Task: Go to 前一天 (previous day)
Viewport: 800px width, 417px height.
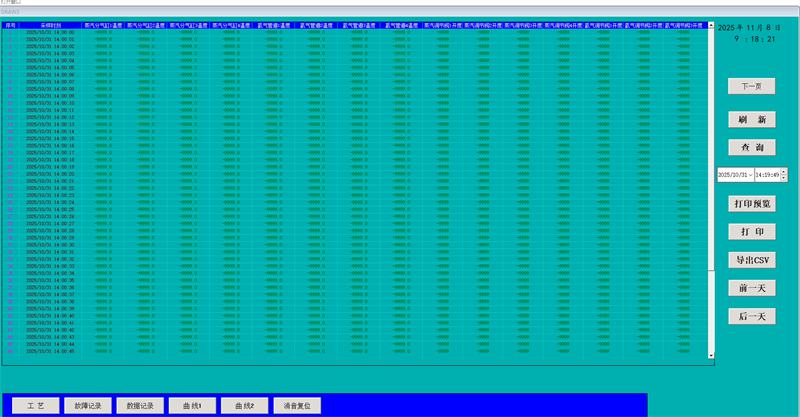Action: (x=751, y=288)
